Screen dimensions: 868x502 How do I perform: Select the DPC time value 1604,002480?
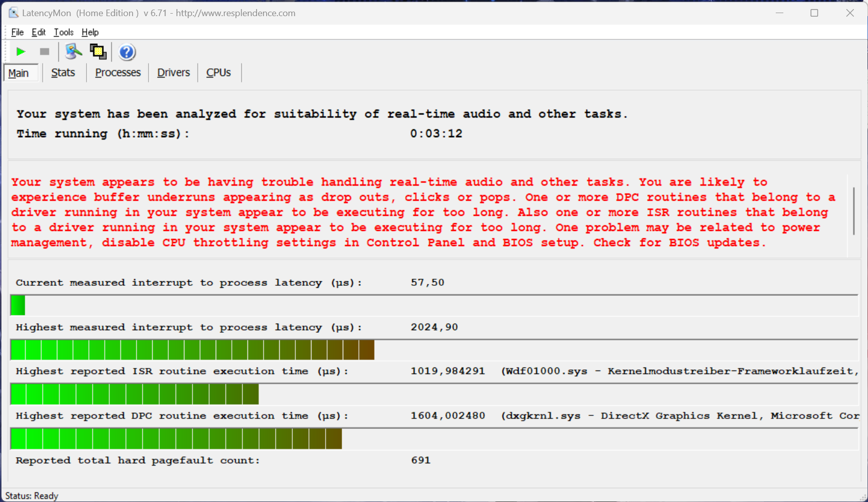(x=448, y=416)
